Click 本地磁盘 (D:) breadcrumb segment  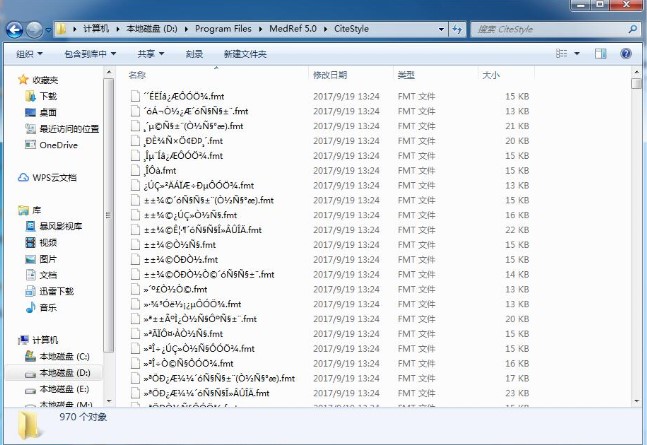151,28
